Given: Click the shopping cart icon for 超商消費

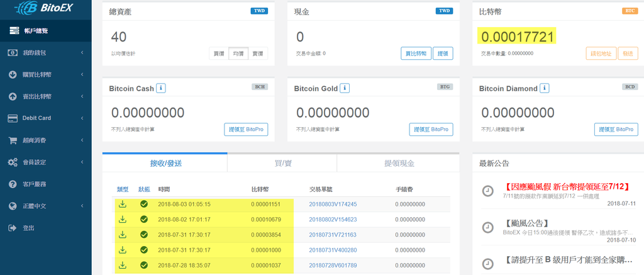Looking at the screenshot, I should click(x=13, y=140).
